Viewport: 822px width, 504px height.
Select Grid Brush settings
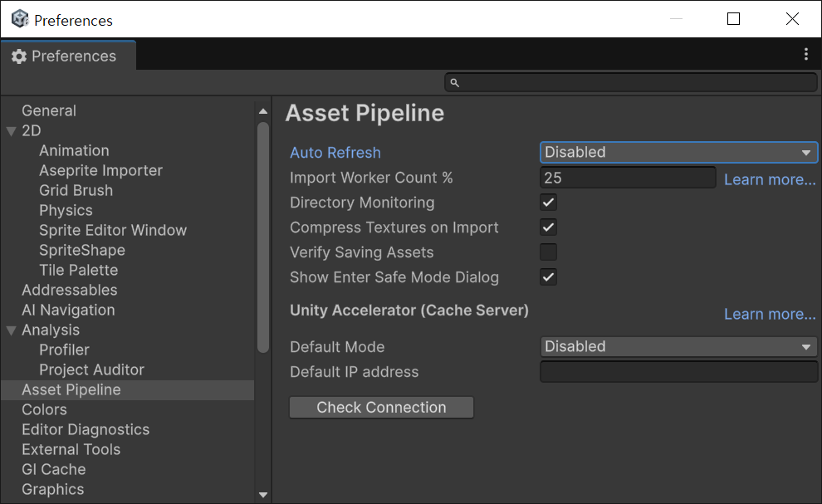click(76, 190)
